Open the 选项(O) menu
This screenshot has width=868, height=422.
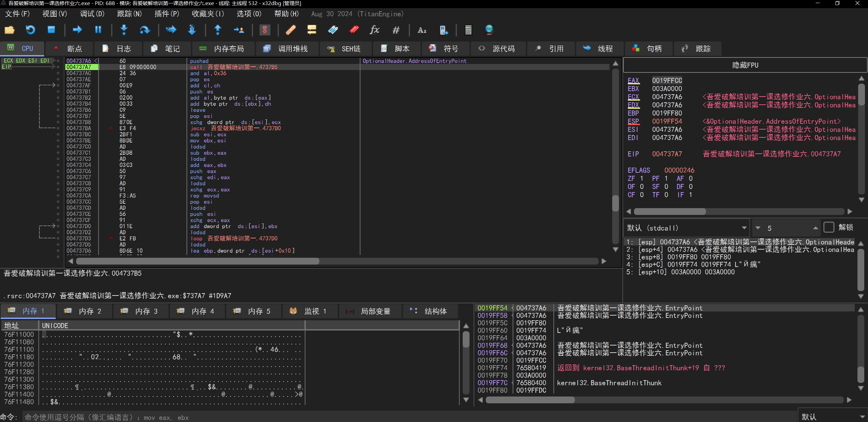(x=249, y=14)
